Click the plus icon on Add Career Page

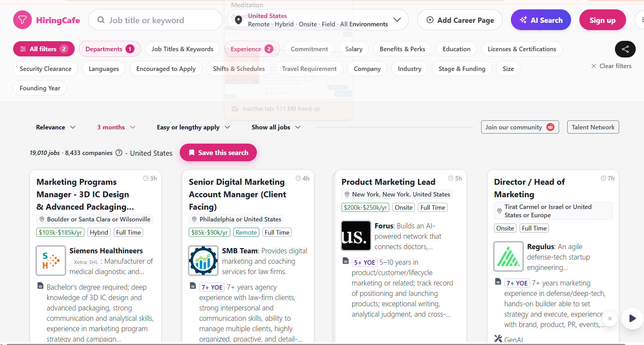click(430, 20)
